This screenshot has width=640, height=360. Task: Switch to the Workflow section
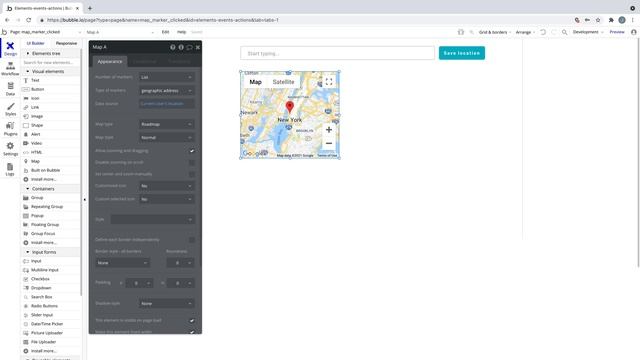[x=10, y=69]
